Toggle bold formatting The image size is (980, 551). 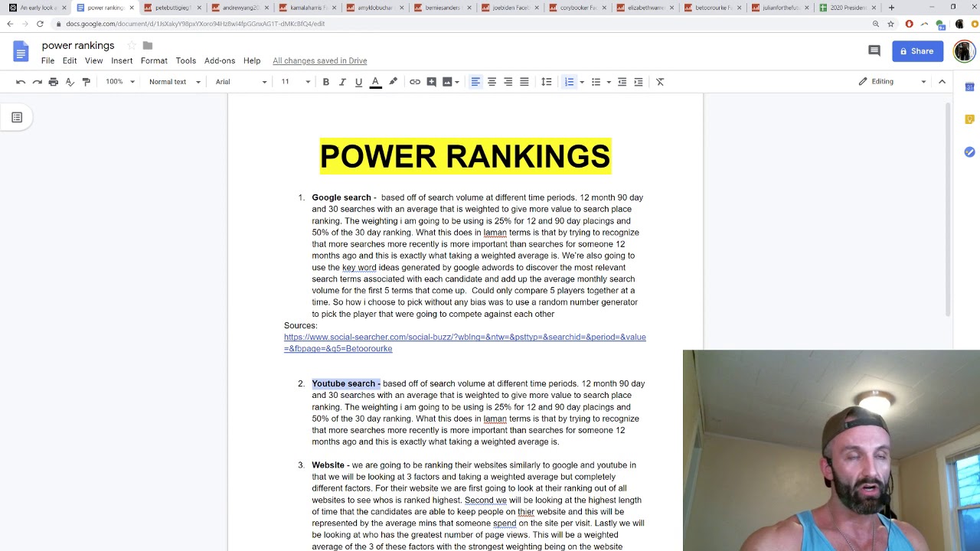326,82
